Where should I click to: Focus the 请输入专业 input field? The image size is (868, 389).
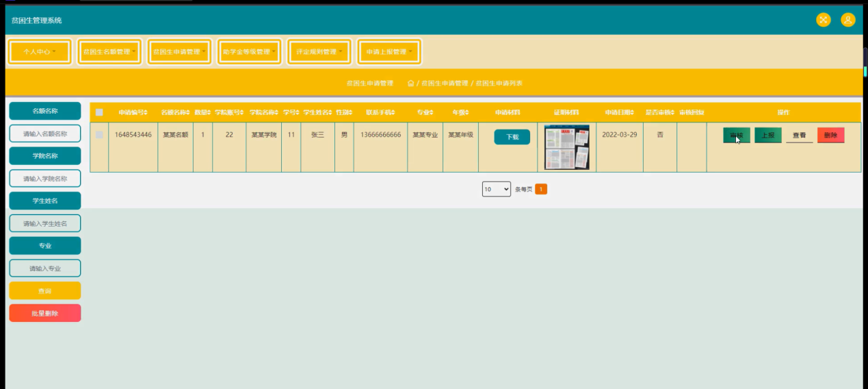tap(45, 268)
